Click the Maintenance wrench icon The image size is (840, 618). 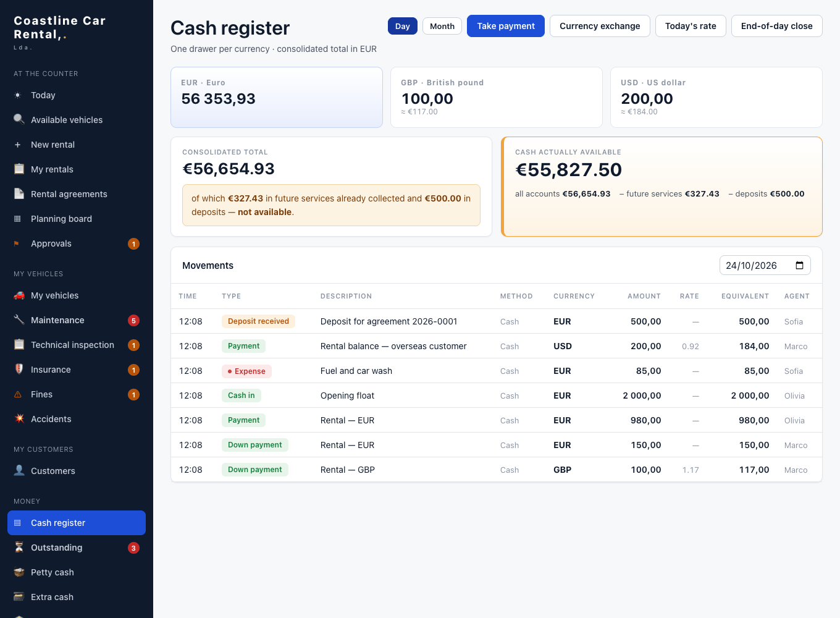pos(19,320)
